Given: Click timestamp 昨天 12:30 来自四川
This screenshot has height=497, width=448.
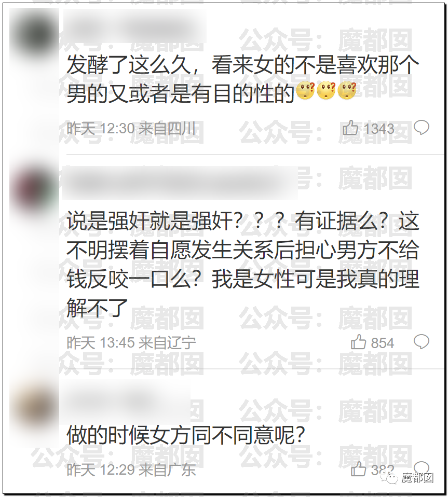Looking at the screenshot, I should (x=131, y=129).
